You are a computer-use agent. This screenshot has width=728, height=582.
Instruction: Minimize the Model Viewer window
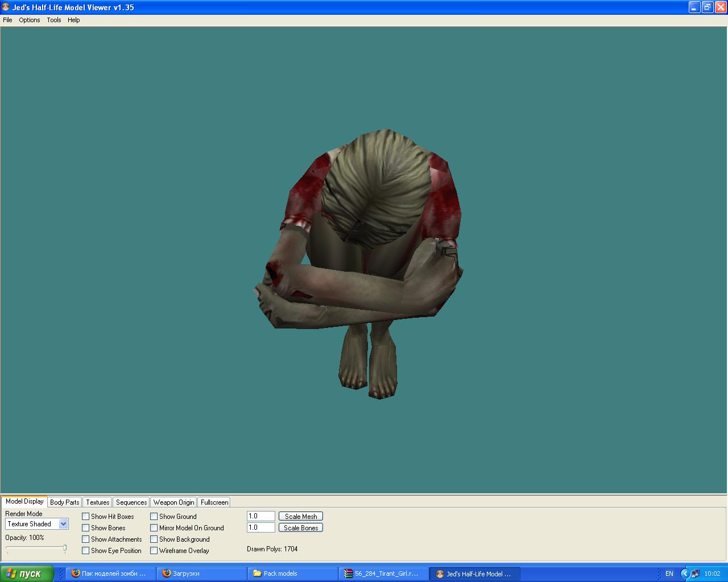[694, 7]
